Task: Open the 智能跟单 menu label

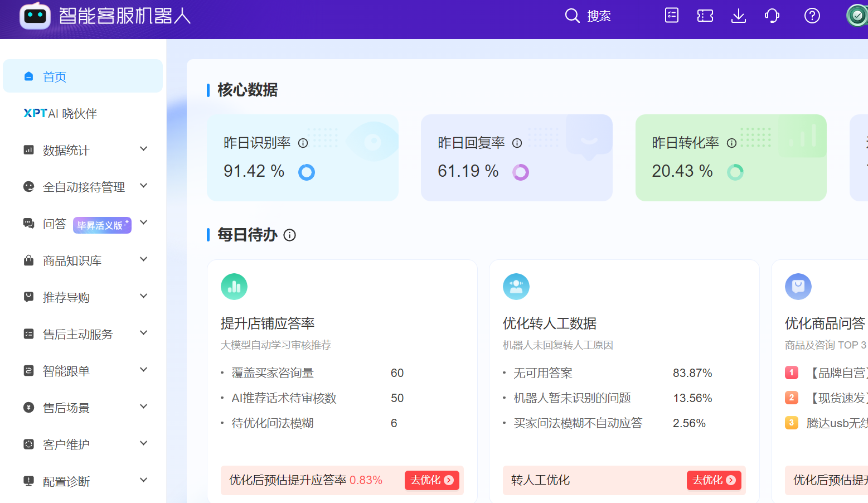Action: pos(66,371)
